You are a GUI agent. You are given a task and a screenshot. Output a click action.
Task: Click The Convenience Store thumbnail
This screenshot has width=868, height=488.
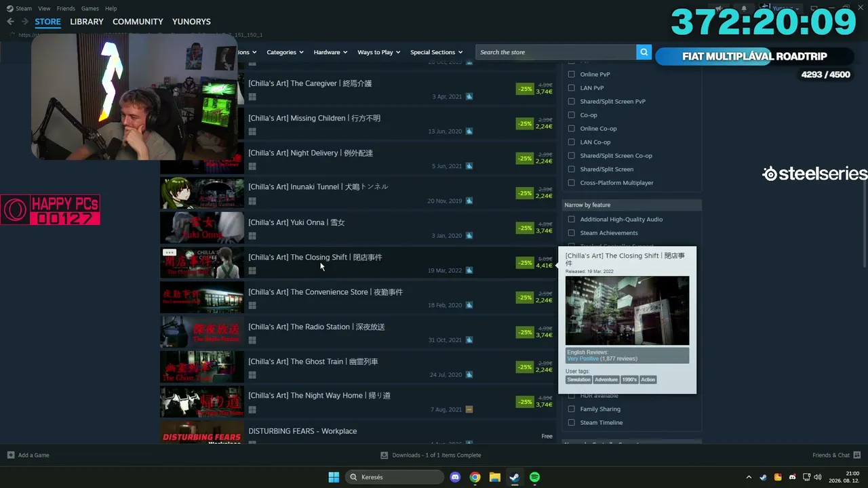[202, 298]
